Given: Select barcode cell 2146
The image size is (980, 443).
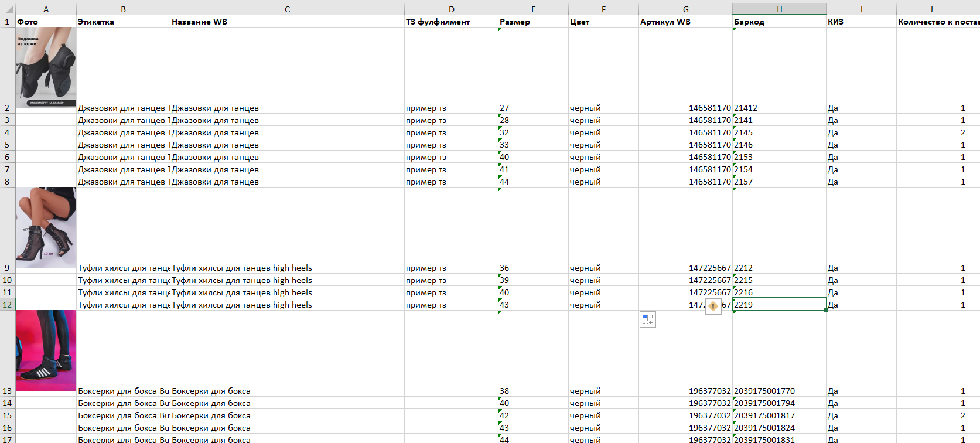Looking at the screenshot, I should (779, 145).
